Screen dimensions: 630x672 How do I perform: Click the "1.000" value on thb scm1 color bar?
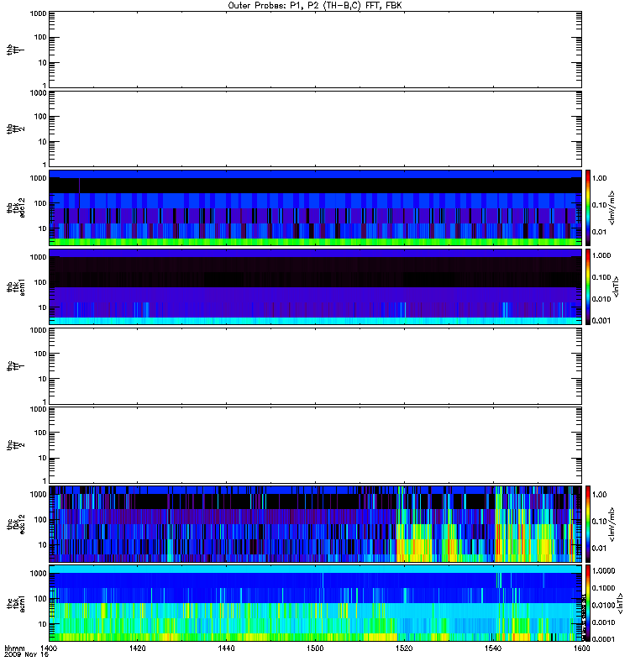tap(601, 255)
